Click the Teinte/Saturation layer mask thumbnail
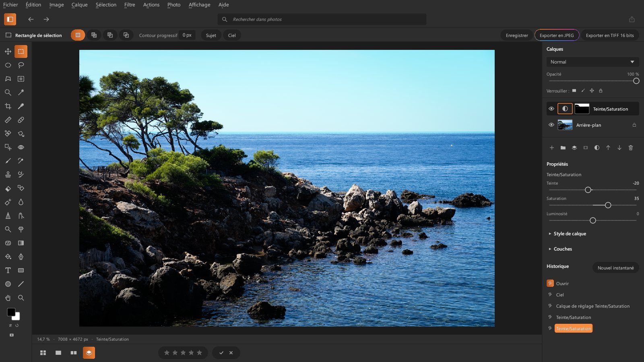Image resolution: width=644 pixels, height=362 pixels. point(582,109)
